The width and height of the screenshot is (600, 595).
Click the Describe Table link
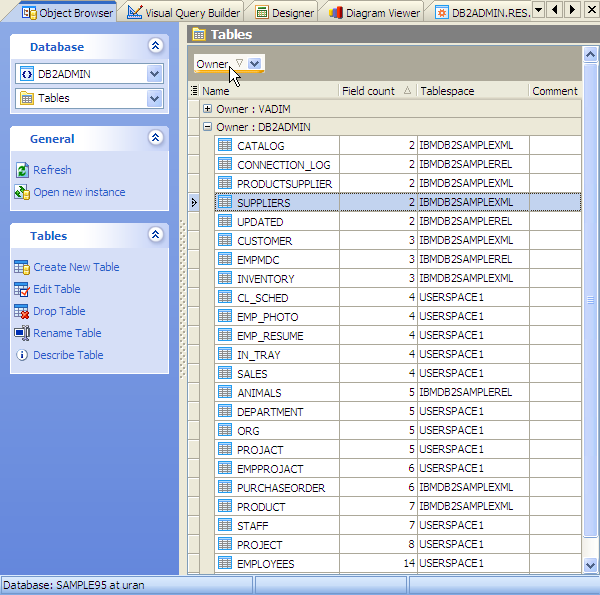pos(68,355)
